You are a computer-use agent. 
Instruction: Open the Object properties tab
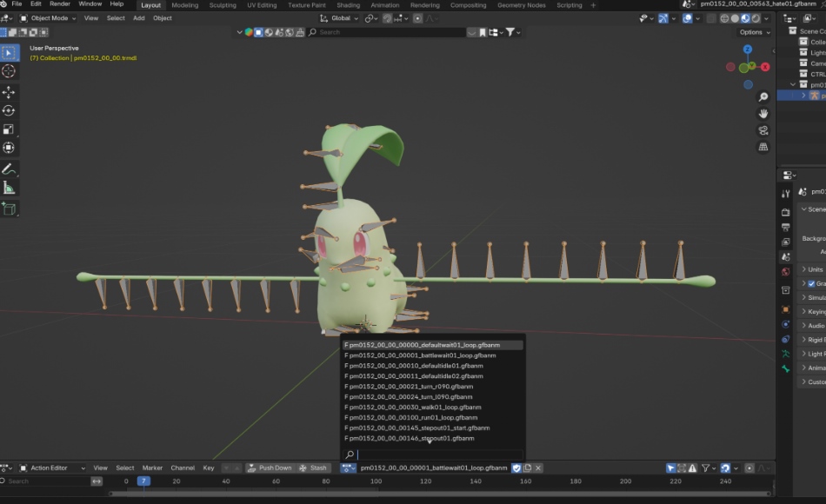785,309
